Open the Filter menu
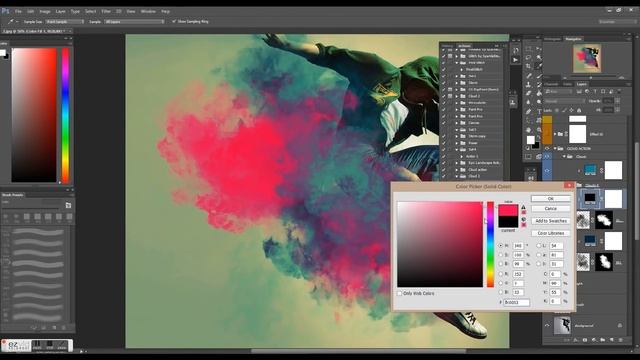Image resolution: width=640 pixels, height=360 pixels. (106, 11)
